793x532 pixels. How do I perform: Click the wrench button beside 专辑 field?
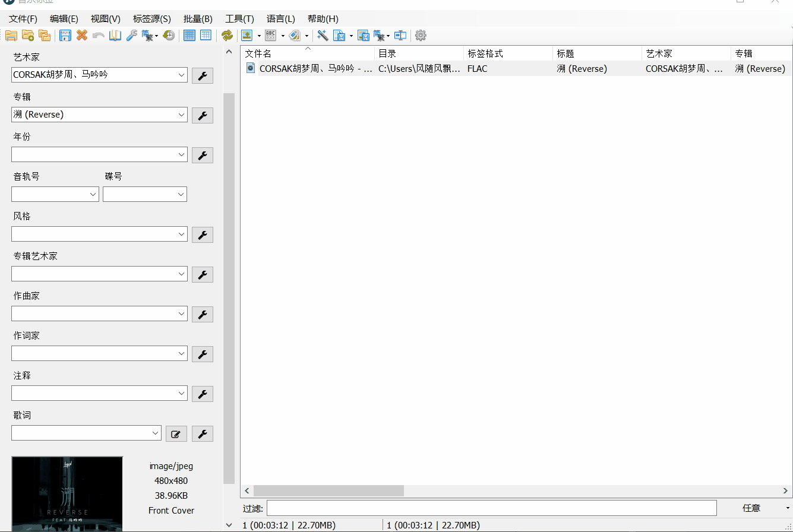tap(203, 115)
